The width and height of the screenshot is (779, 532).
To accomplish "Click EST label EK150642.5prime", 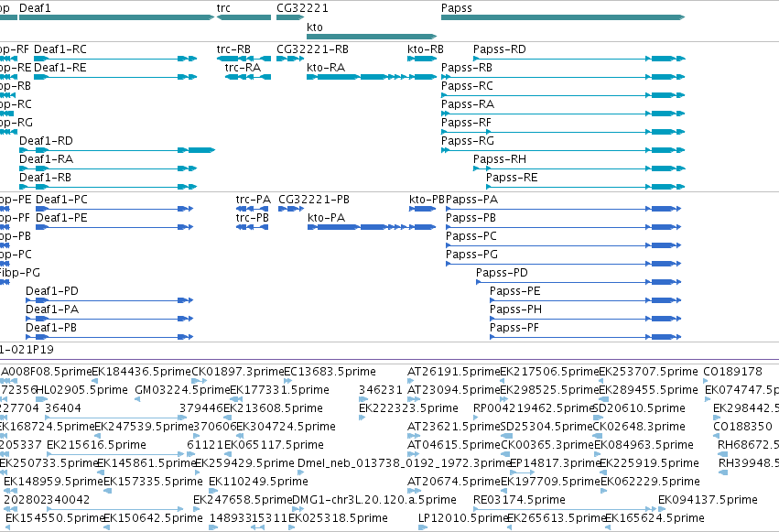I will [153, 518].
